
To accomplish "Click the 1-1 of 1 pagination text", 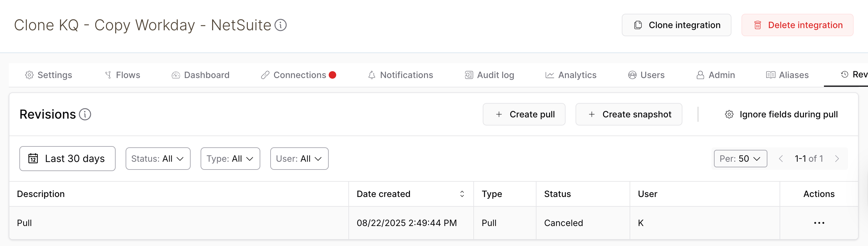I will pyautogui.click(x=809, y=159).
